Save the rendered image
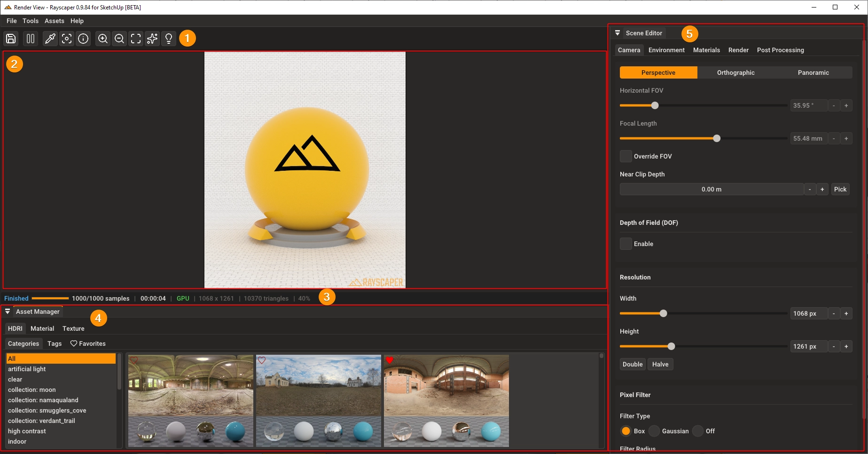 (11, 39)
